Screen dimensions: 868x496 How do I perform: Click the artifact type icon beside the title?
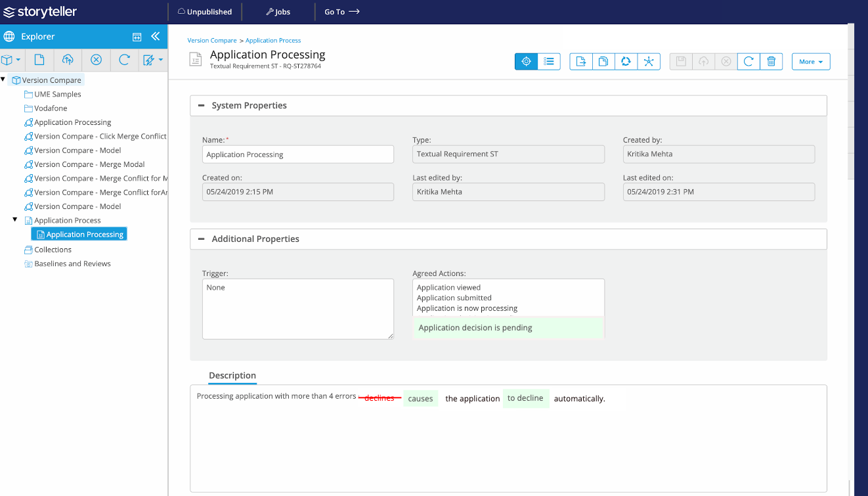(196, 60)
